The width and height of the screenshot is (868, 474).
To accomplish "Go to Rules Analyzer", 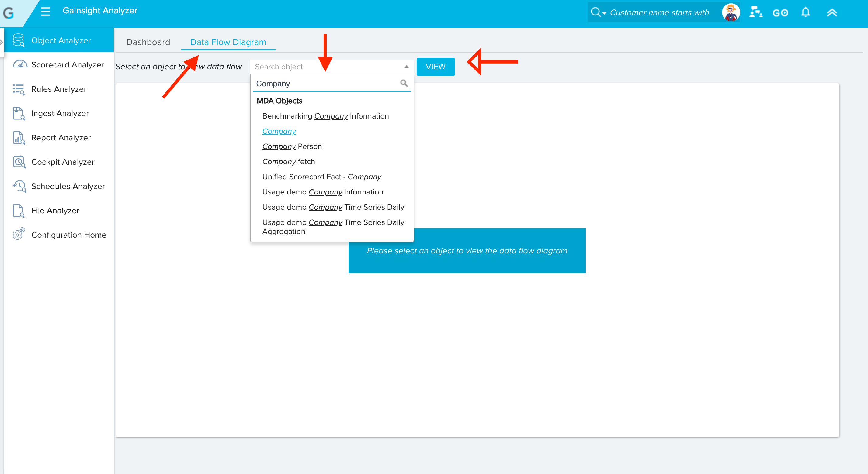I will click(x=59, y=89).
